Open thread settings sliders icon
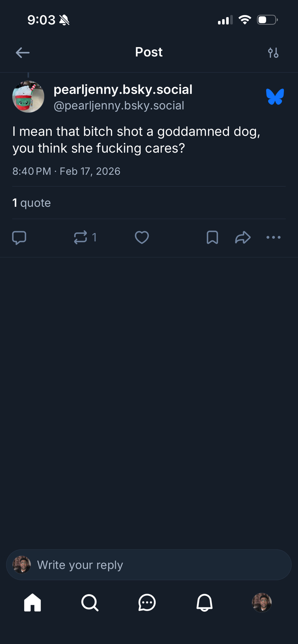 (x=273, y=52)
